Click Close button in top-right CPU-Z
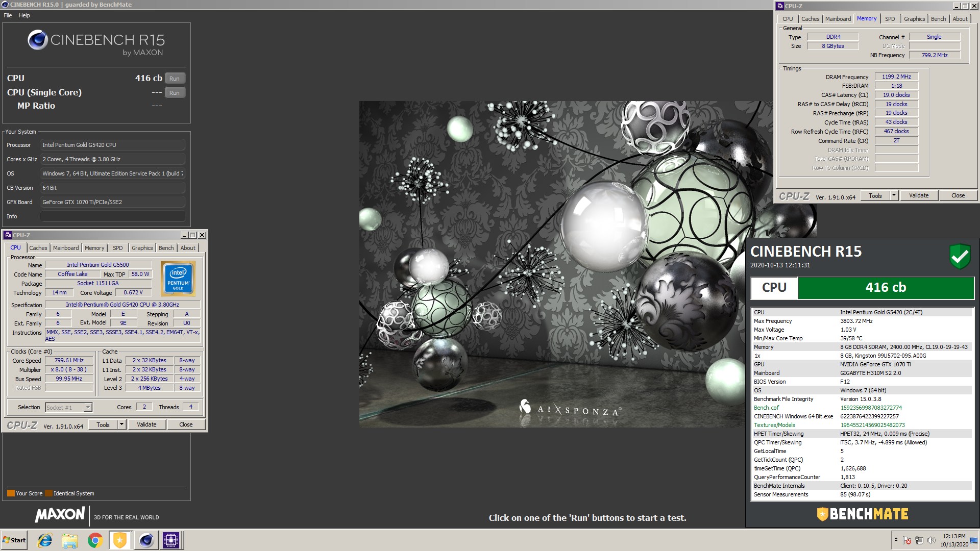This screenshot has height=551, width=980. (x=959, y=195)
